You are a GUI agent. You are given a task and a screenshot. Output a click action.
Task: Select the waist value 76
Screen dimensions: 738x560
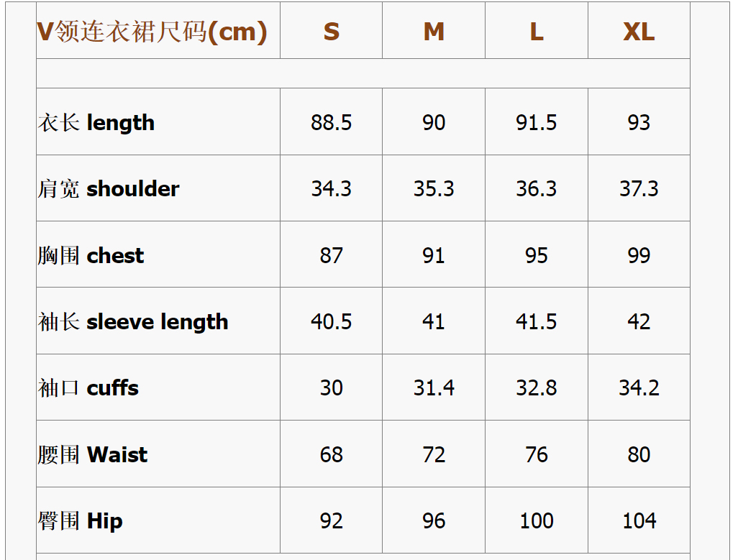537,455
